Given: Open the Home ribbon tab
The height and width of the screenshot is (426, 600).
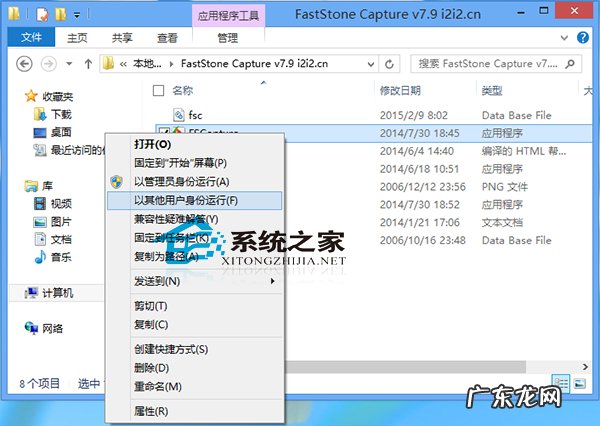Looking at the screenshot, I should point(77,38).
